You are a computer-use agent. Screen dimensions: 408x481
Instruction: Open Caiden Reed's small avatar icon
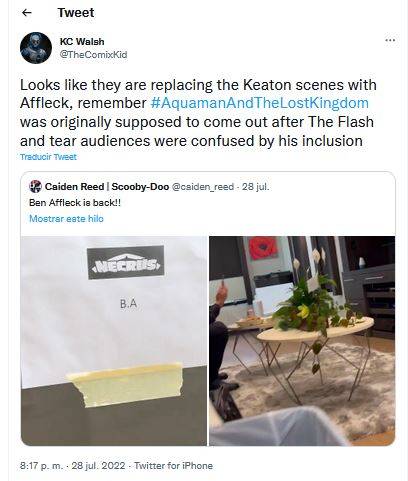point(35,186)
